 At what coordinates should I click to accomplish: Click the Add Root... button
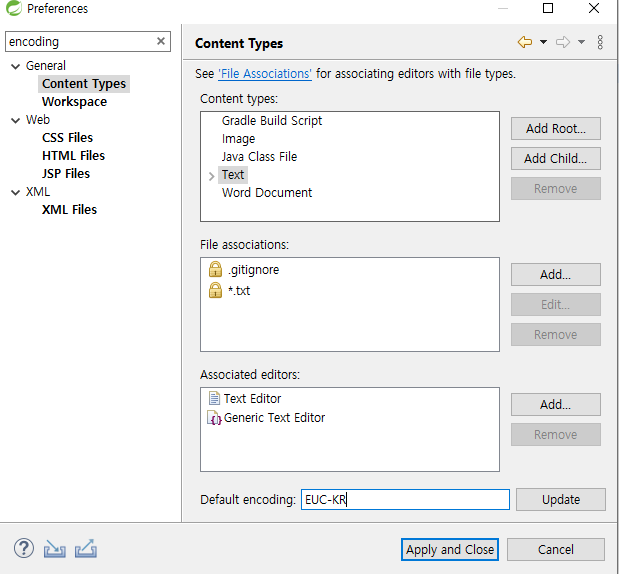pos(555,128)
